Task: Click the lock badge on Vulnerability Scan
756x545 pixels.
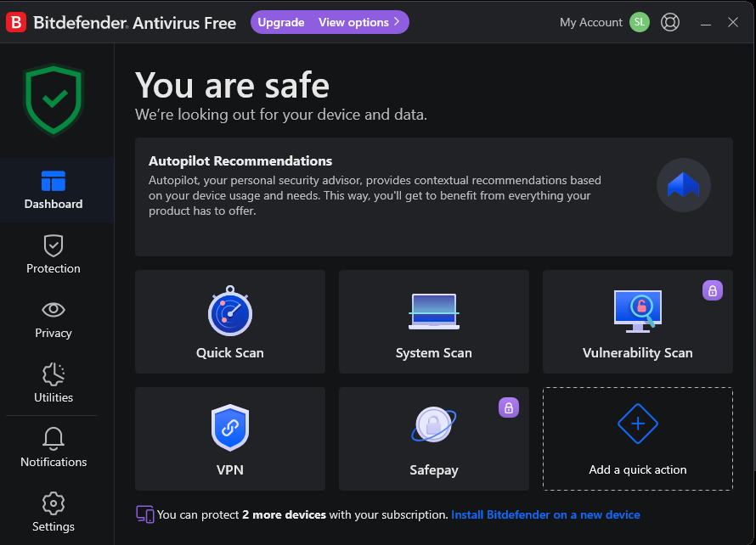Action: click(x=712, y=290)
